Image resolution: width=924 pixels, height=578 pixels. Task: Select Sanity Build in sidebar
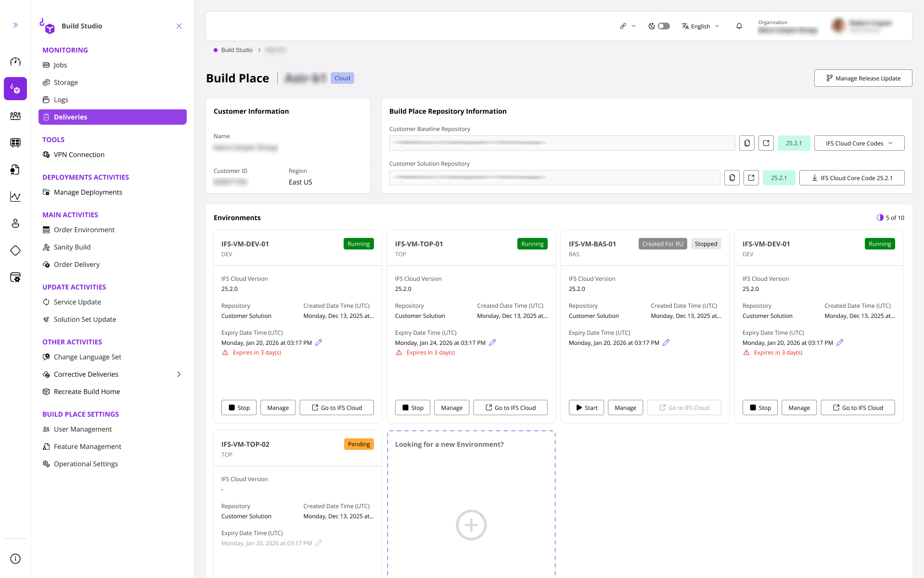tap(72, 247)
